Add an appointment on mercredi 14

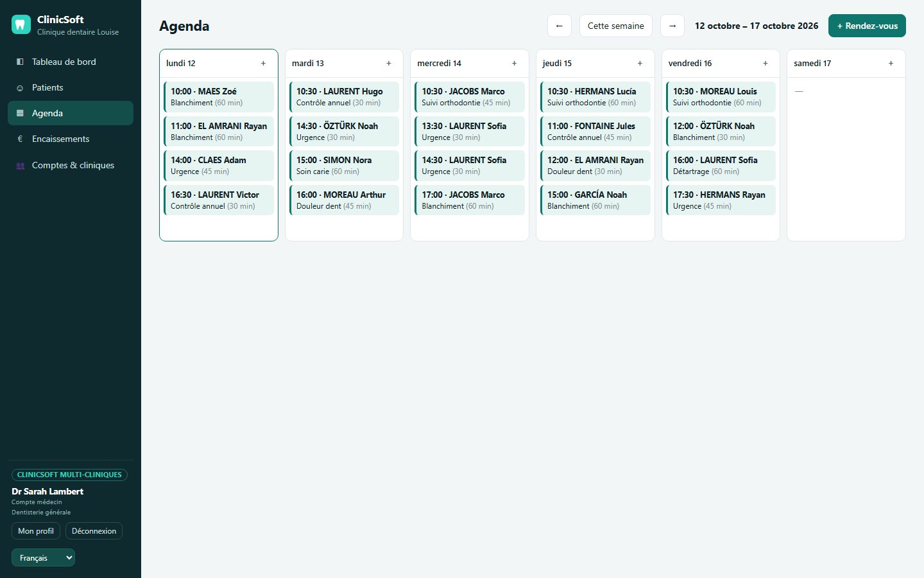[514, 64]
